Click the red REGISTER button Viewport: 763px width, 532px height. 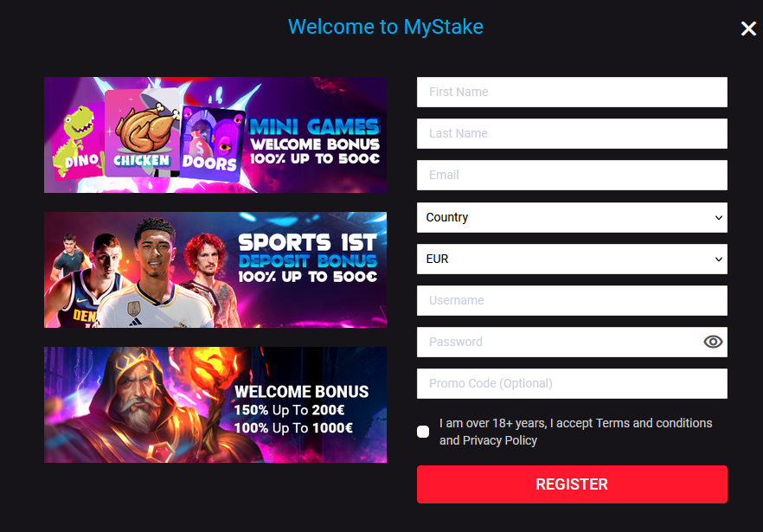point(572,484)
